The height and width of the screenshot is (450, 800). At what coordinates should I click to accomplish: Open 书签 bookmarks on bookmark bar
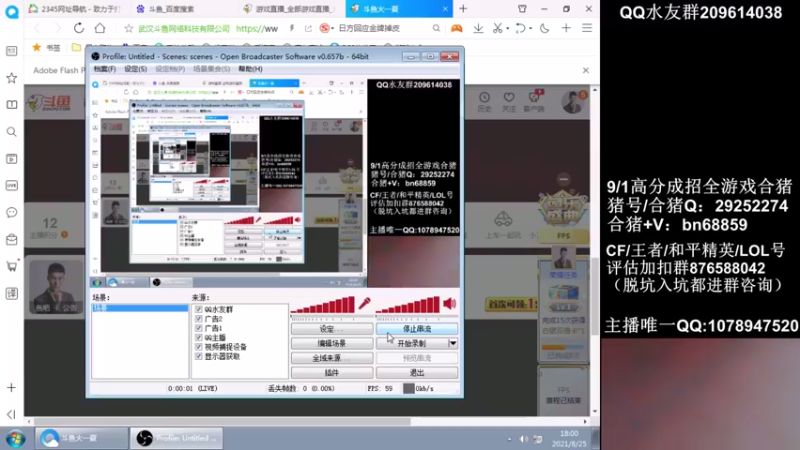click(x=46, y=48)
